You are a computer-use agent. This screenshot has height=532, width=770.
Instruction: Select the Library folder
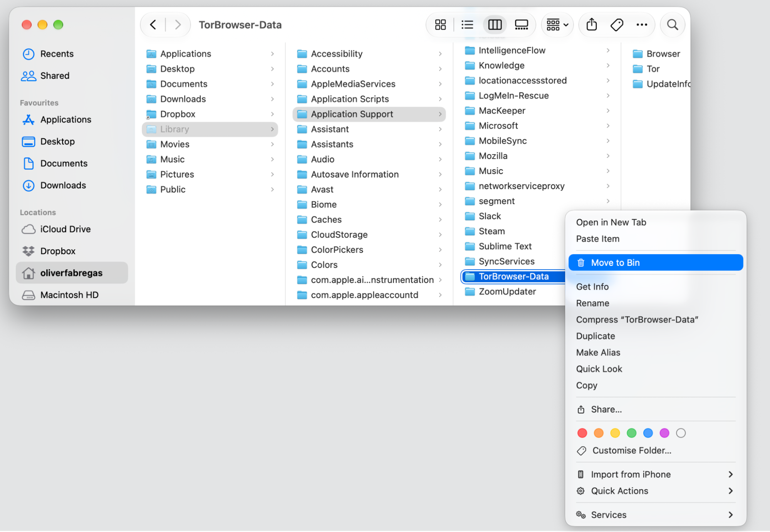[x=210, y=129]
